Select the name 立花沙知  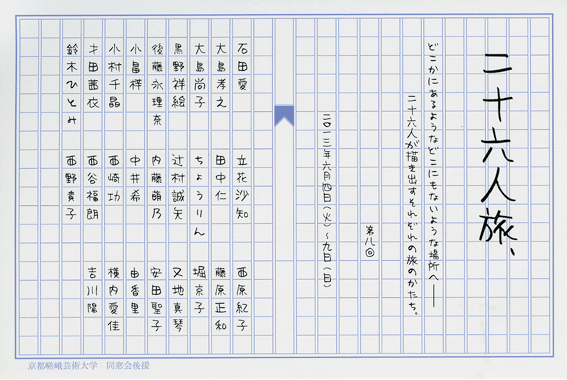click(242, 187)
